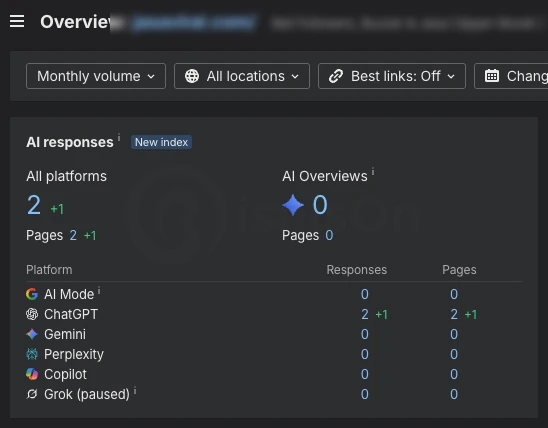Click the ChatGPT platform label
The image size is (548, 428).
71,314
